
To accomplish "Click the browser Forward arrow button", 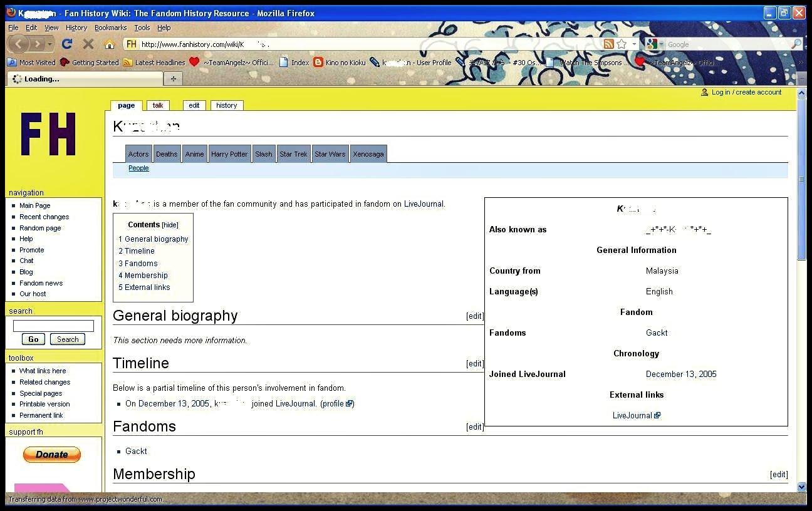I will 38,44.
